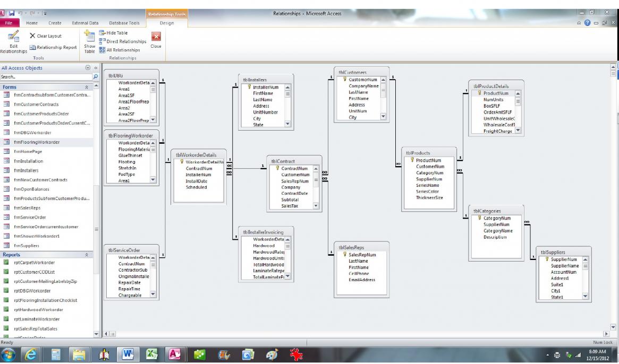Screen dimensions: 619x364
Task: Open the Windows Start orb
Action: [7, 354]
